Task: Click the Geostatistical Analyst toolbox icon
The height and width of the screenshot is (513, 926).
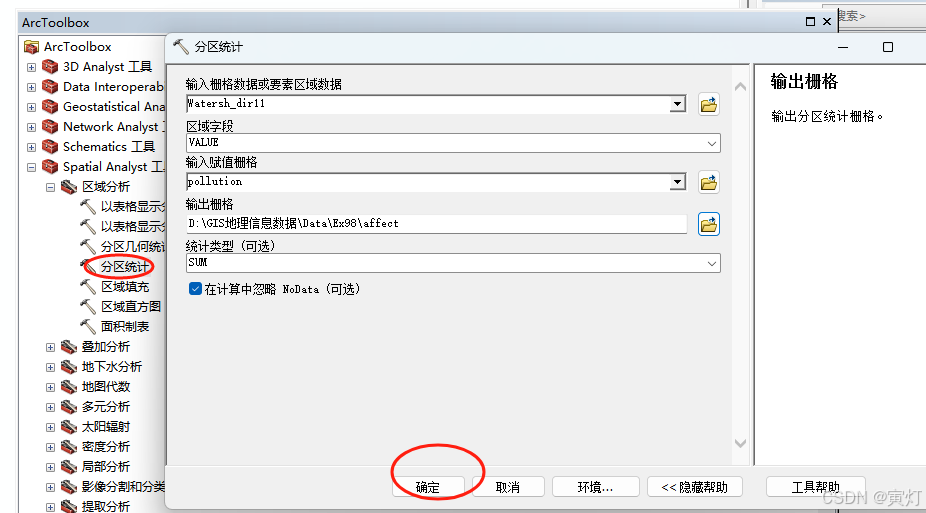Action: point(50,107)
